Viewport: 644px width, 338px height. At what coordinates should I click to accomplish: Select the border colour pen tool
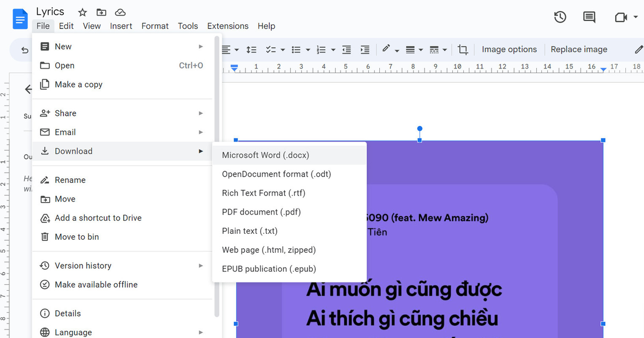coord(386,49)
